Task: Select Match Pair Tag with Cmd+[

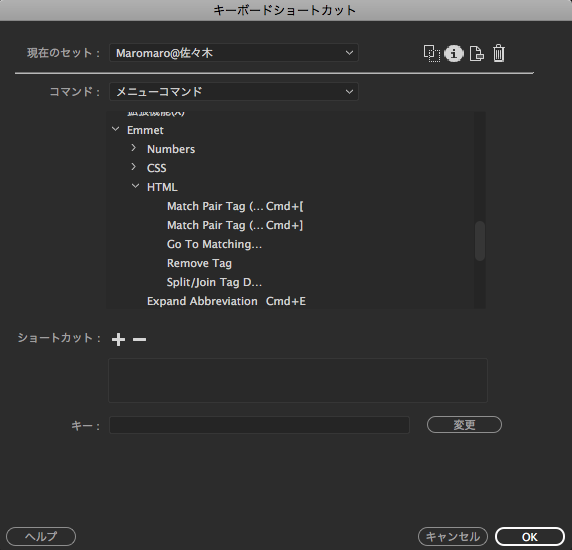Action: [x=235, y=206]
